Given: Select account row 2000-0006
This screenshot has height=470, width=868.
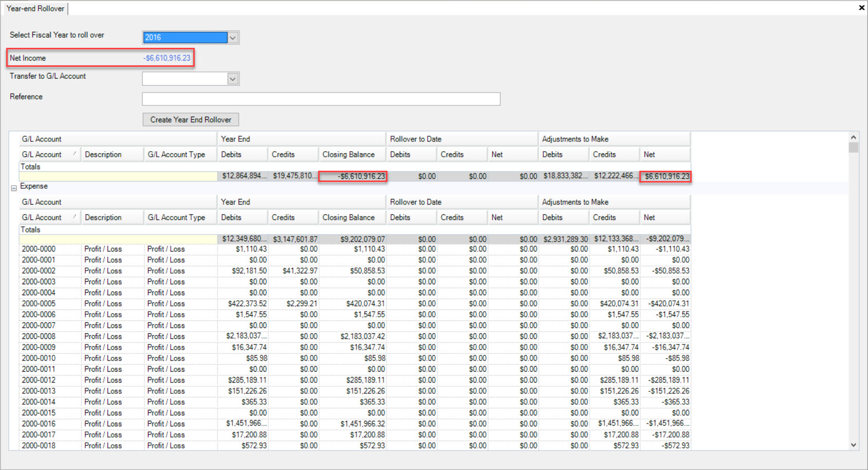Looking at the screenshot, I should tap(355, 314).
